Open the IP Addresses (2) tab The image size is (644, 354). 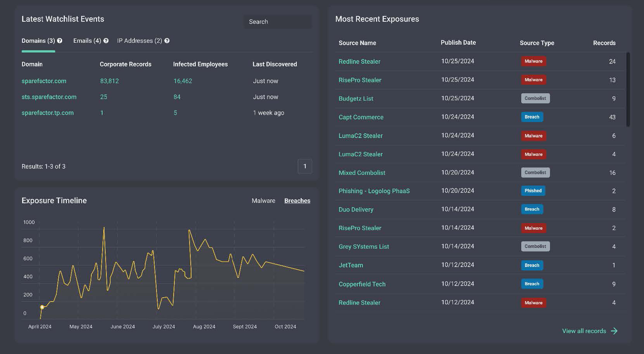(x=139, y=41)
